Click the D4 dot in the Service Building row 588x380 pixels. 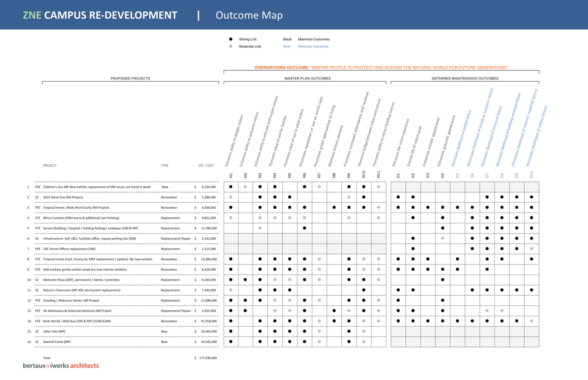(443, 228)
